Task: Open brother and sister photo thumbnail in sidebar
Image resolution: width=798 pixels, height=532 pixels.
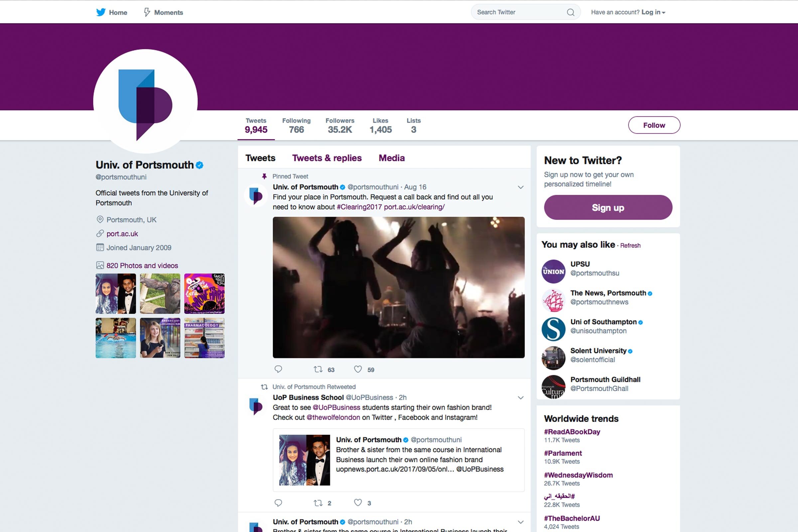Action: tap(116, 294)
